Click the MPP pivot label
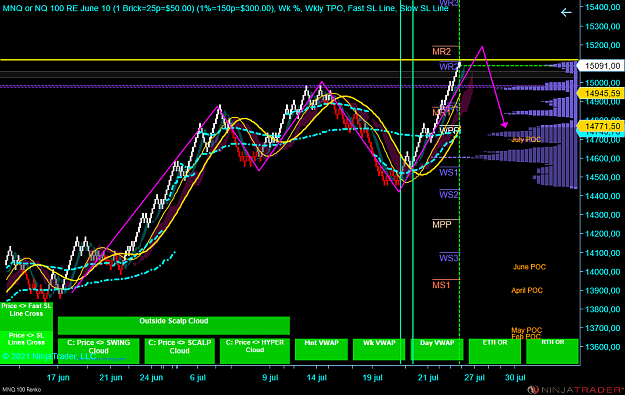 click(x=442, y=225)
